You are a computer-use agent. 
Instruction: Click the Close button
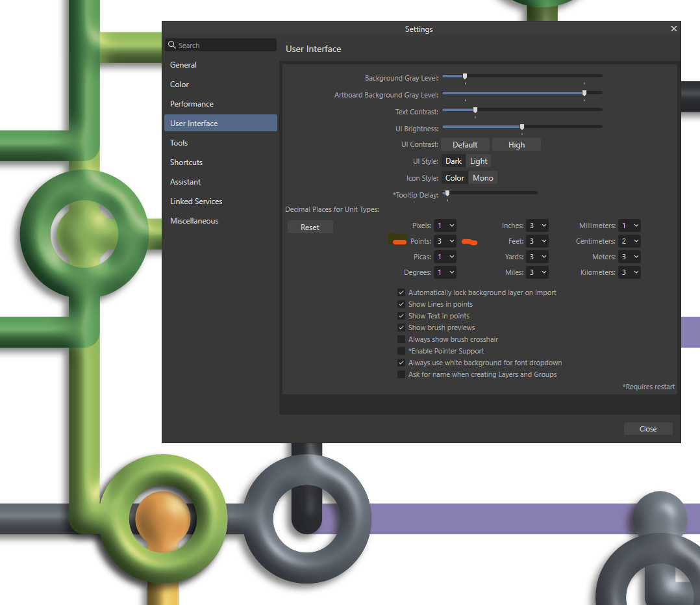click(x=648, y=429)
